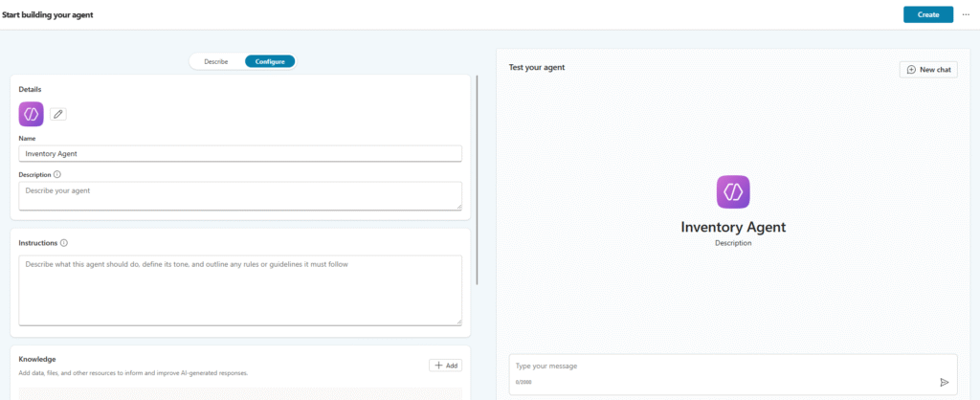Image resolution: width=980 pixels, height=400 pixels.
Task: Click the purple agent icon under Details
Action: coord(32,114)
